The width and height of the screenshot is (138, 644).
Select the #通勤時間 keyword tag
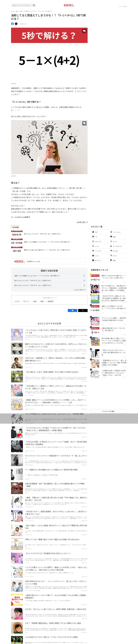click(50, 301)
